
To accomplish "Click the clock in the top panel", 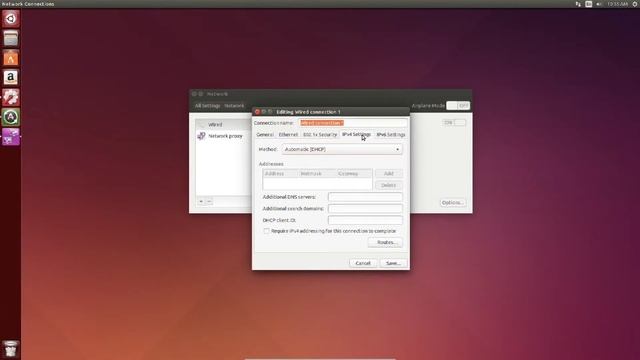I will pyautogui.click(x=618, y=4).
